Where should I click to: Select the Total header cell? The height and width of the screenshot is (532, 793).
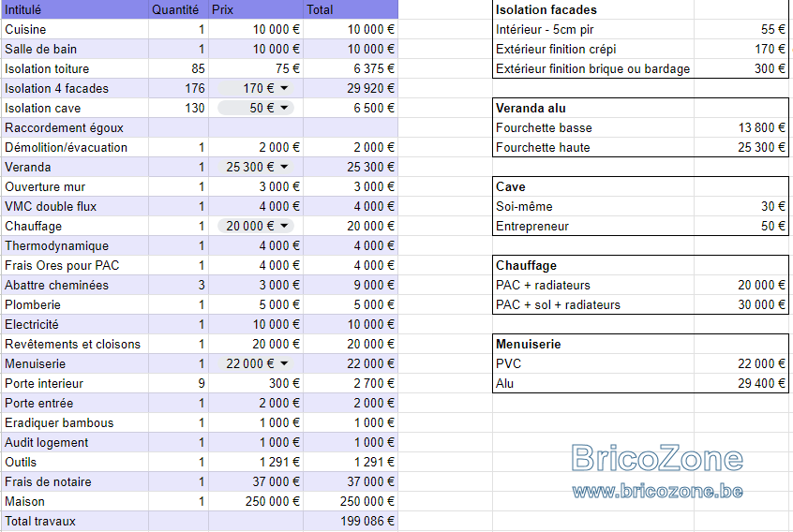point(351,9)
